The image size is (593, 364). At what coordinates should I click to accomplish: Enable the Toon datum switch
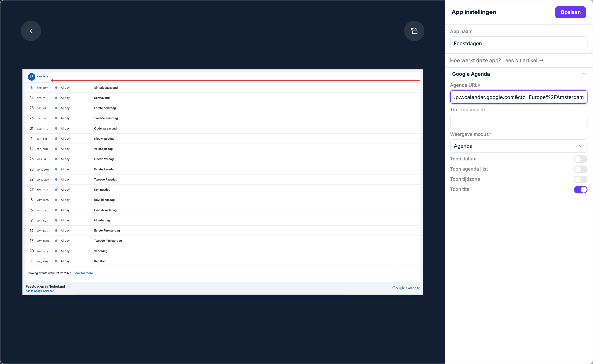click(581, 159)
